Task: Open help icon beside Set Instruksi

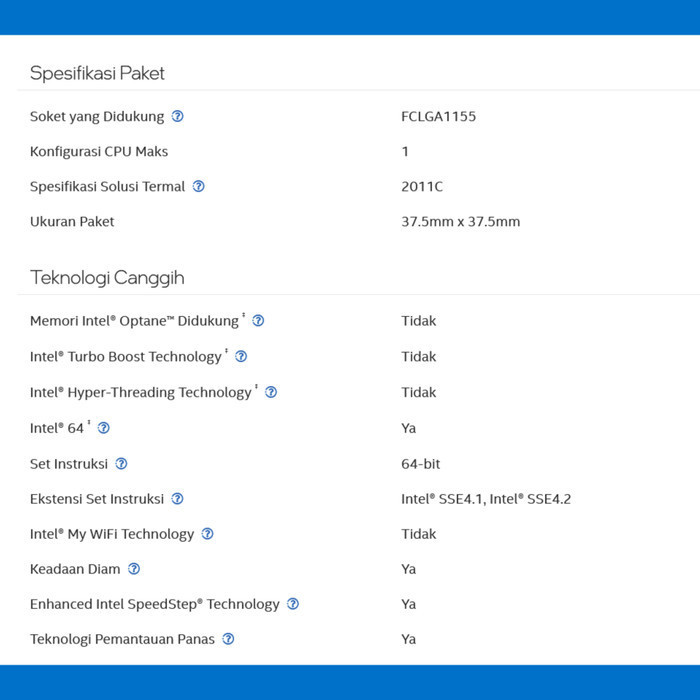Action: (x=122, y=464)
